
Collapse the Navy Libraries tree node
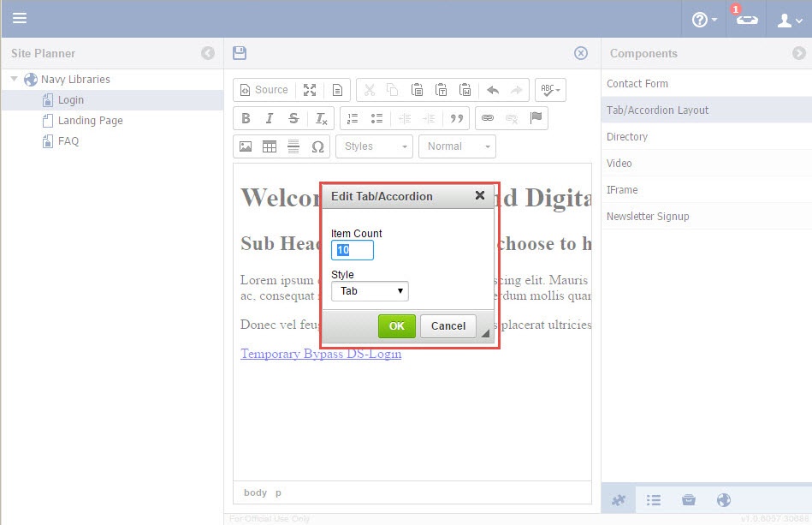coord(15,80)
